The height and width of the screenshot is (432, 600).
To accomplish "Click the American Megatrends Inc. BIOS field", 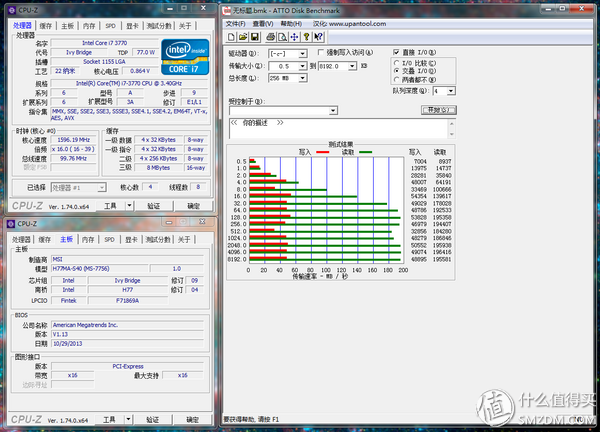I will 127,325.
